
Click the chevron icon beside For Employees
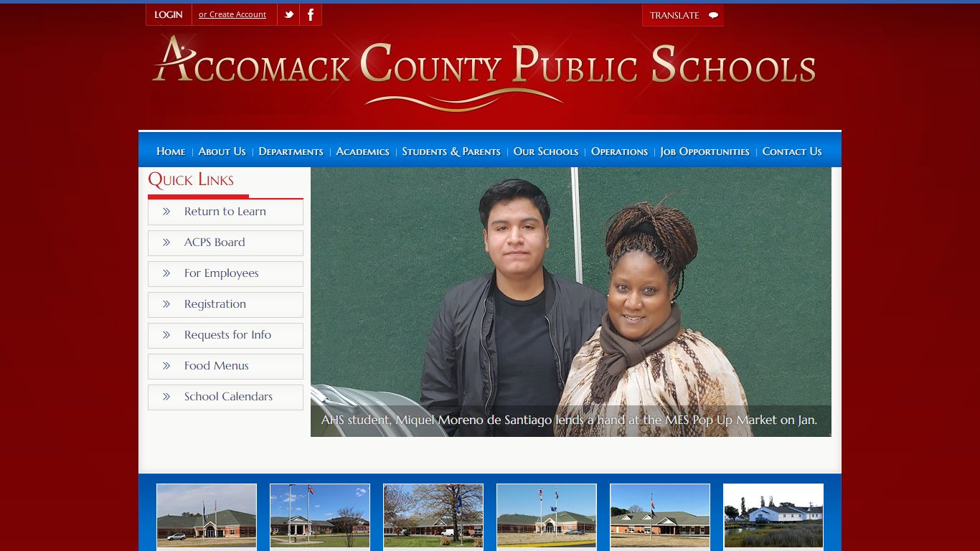pyautogui.click(x=166, y=273)
